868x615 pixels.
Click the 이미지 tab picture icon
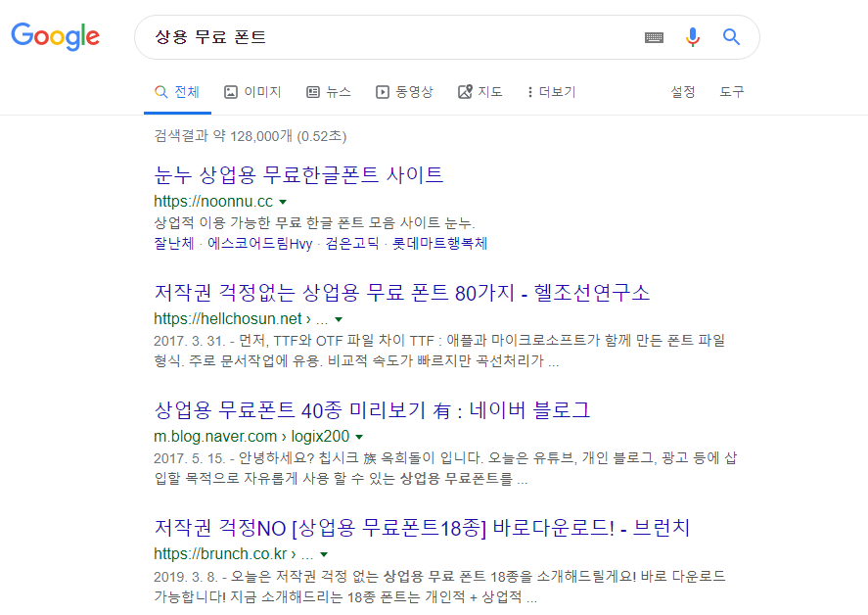[x=230, y=92]
